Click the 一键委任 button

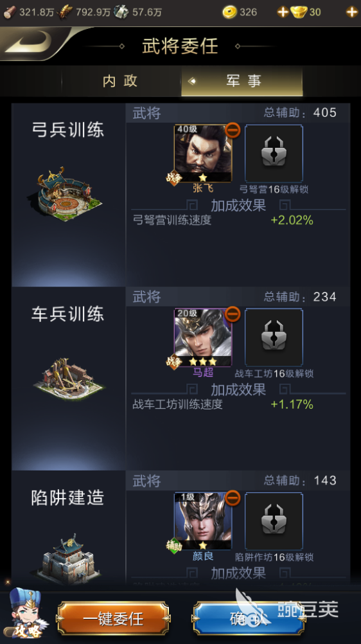tap(113, 618)
